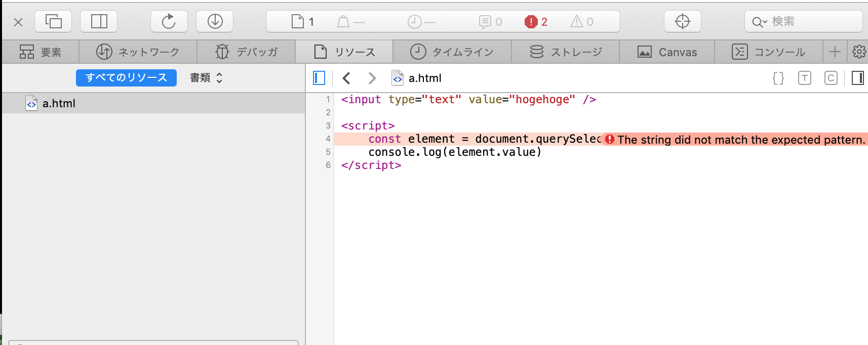Toggle the details sidebar

tap(858, 78)
